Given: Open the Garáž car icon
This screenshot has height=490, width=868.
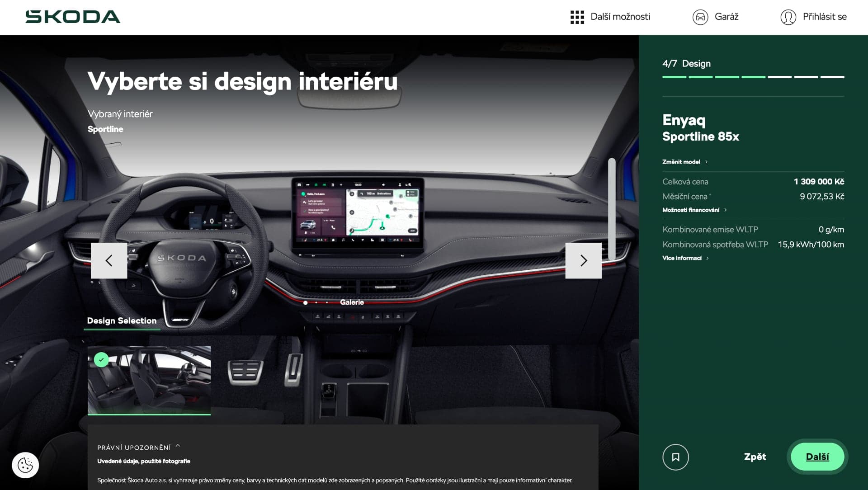Looking at the screenshot, I should pos(700,17).
